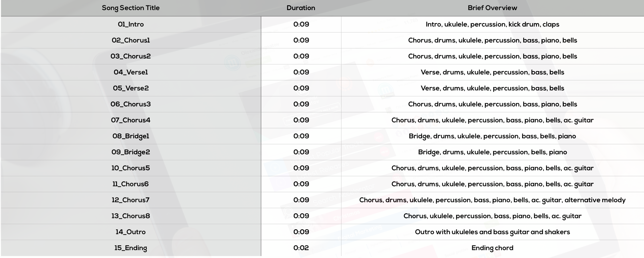This screenshot has width=644, height=258.
Task: Select the 11_Chorus6 section title
Action: 131,184
